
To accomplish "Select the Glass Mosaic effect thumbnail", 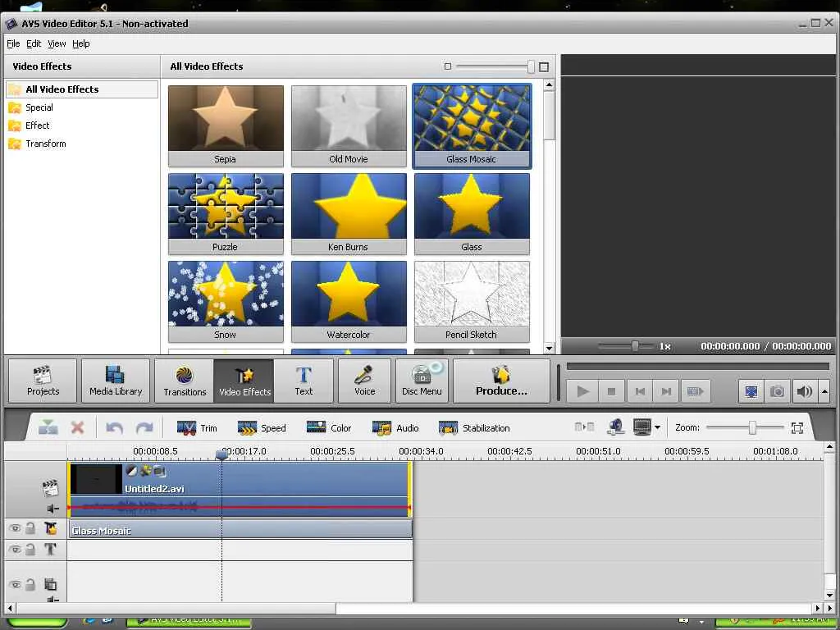I will [472, 126].
